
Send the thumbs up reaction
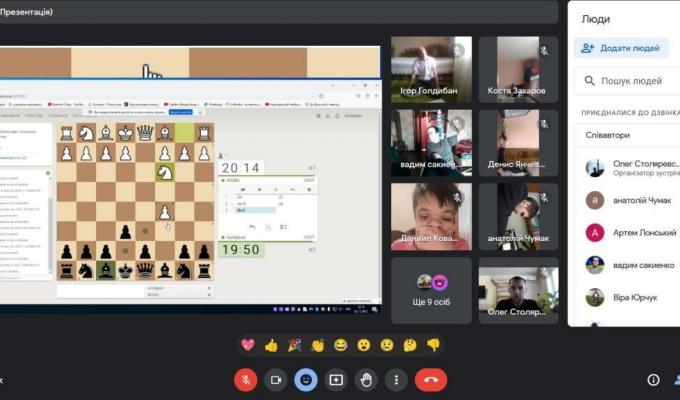click(x=271, y=345)
